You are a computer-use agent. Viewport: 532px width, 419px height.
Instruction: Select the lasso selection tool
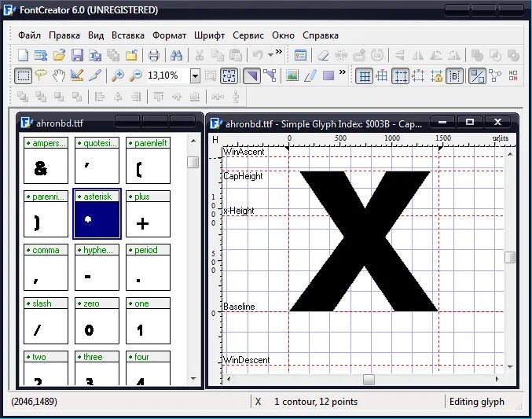click(x=41, y=75)
